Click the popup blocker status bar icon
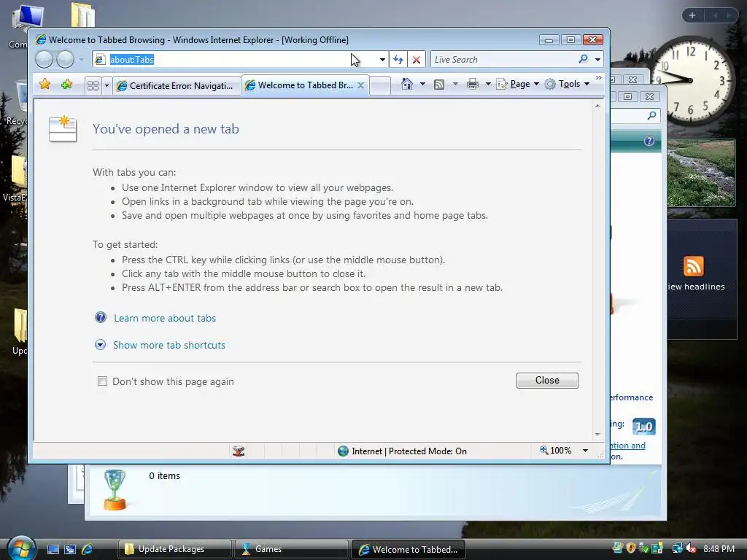747x560 pixels. pyautogui.click(x=239, y=451)
